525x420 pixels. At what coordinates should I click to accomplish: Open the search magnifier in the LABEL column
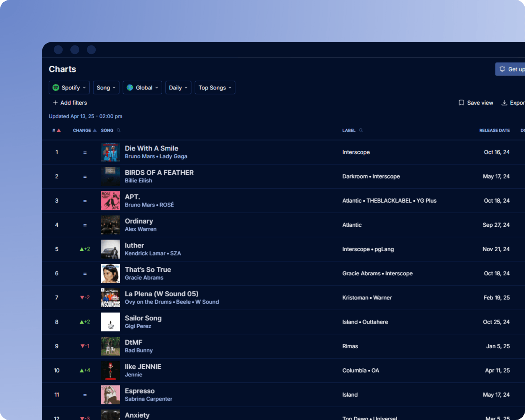pyautogui.click(x=360, y=130)
